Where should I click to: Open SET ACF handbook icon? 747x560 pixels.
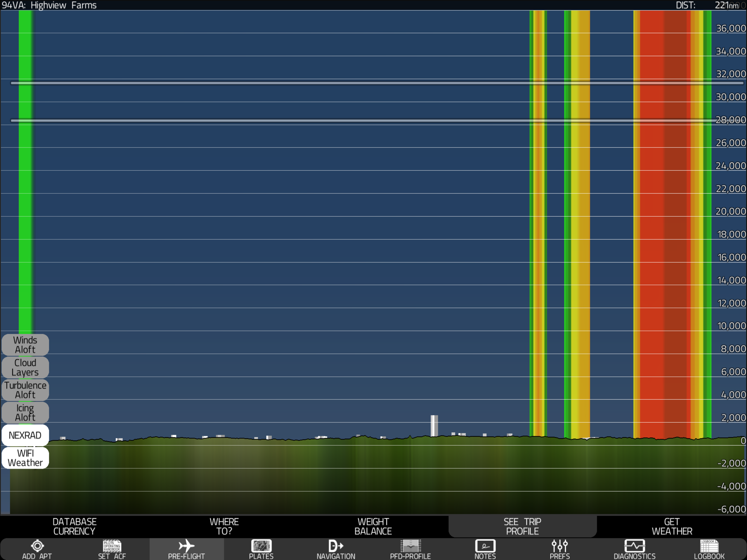click(112, 546)
